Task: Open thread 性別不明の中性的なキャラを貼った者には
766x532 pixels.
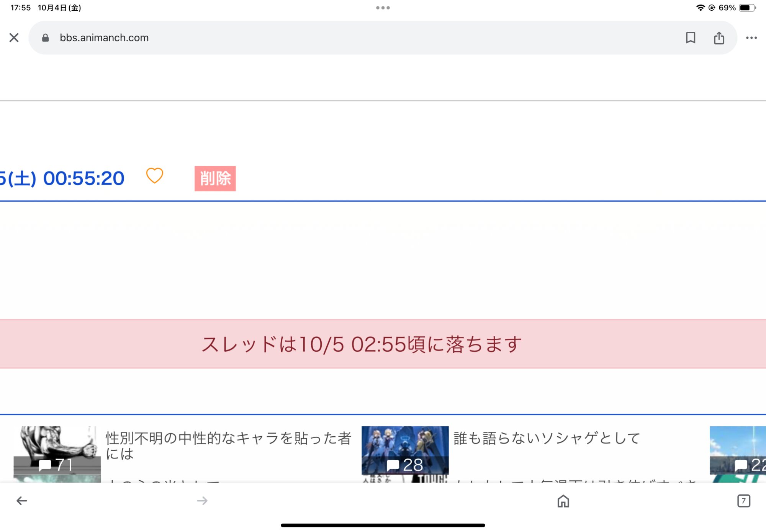Action: tap(228, 446)
